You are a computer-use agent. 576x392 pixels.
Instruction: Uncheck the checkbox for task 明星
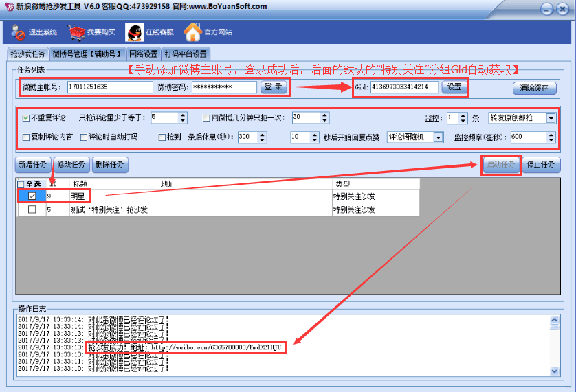[x=32, y=196]
